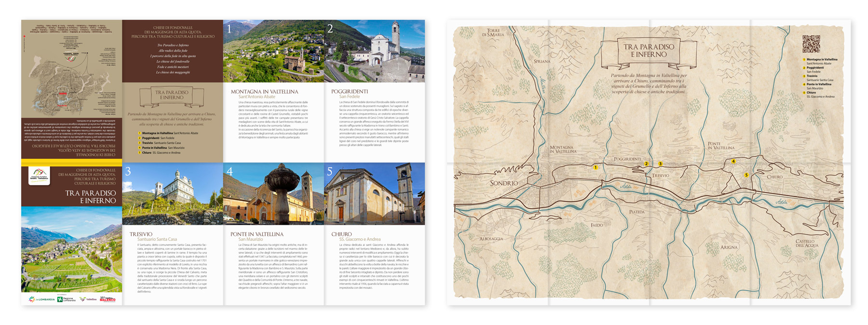Image resolution: width=868 pixels, height=325 pixels.
Task: Click the upside-down small regional map panel
Action: coord(71,69)
